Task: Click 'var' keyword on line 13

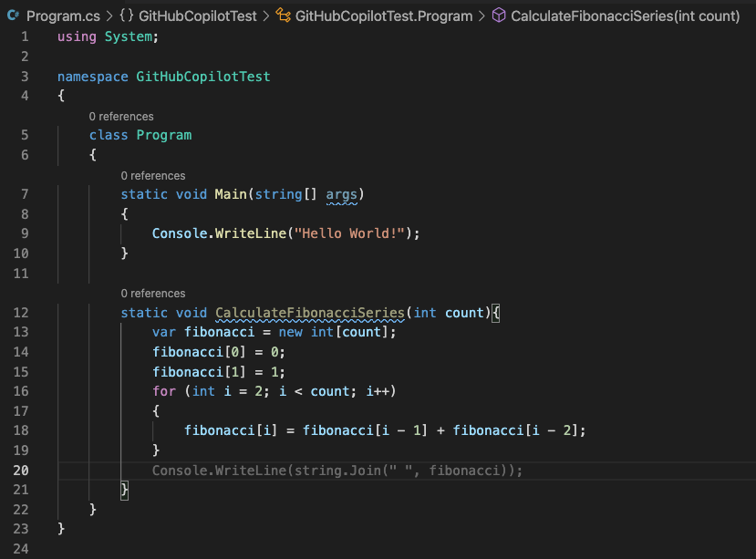Action: point(164,332)
